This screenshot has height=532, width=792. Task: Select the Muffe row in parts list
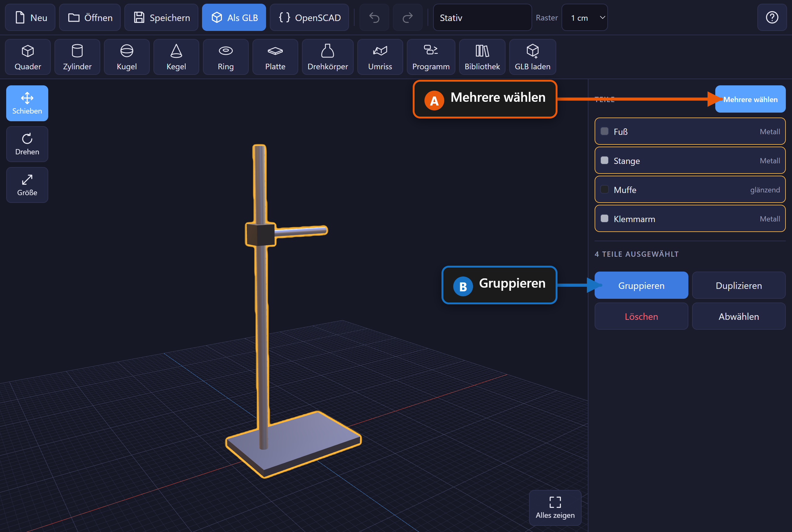click(690, 189)
